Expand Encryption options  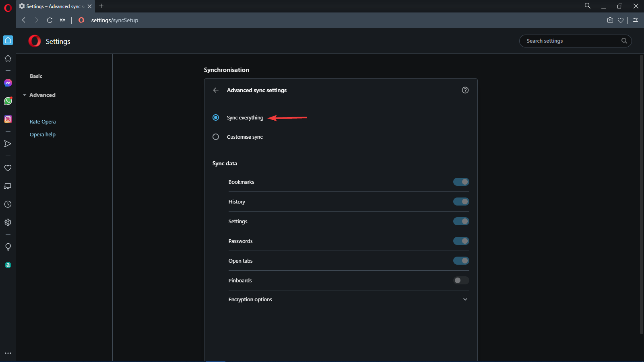[465, 299]
